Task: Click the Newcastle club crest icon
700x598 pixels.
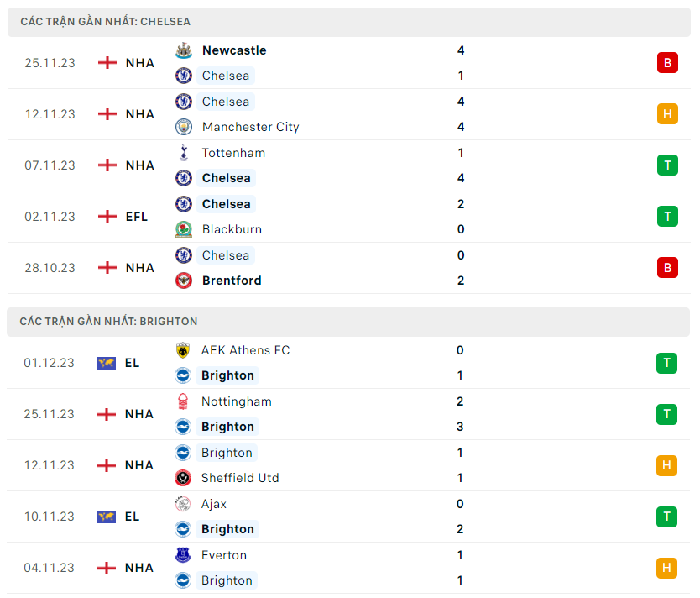Action: 183,50
